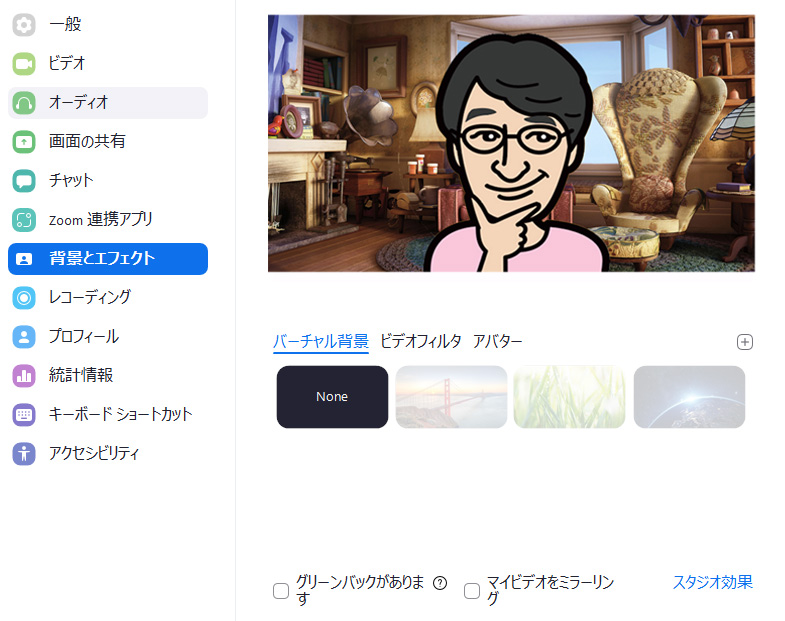The width and height of the screenshot is (785, 621).
Task: Select the Recording (レコーディング) icon
Action: (x=24, y=298)
